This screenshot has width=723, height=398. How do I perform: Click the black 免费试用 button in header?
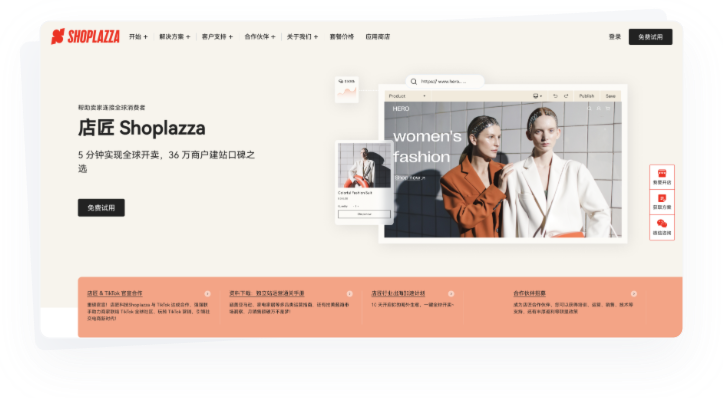click(650, 37)
